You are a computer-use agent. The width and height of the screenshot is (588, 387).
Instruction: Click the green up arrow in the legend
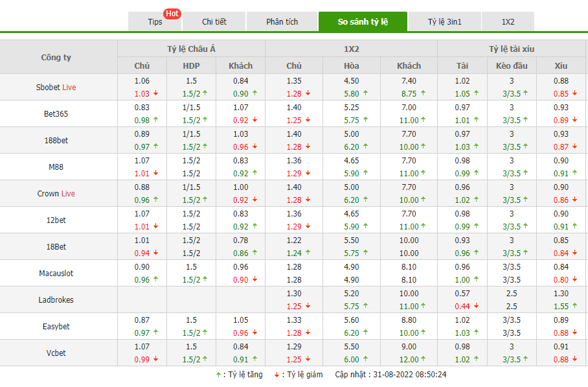(218, 375)
